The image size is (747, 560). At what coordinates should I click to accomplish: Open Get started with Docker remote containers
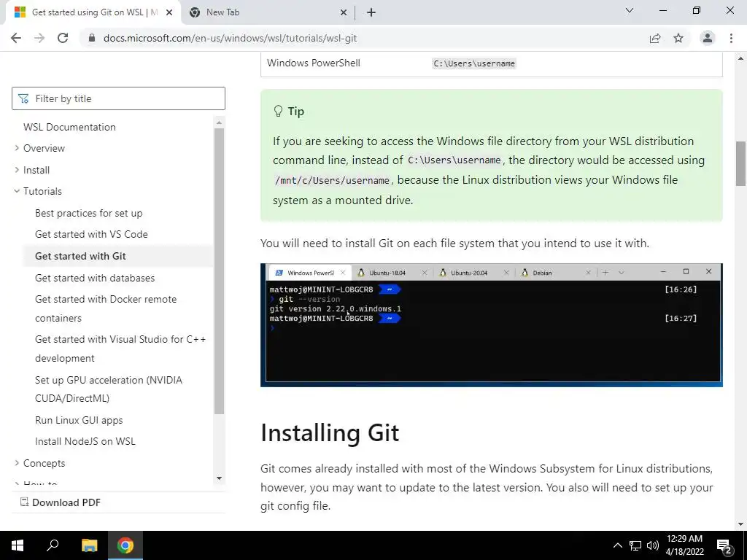[x=106, y=308]
